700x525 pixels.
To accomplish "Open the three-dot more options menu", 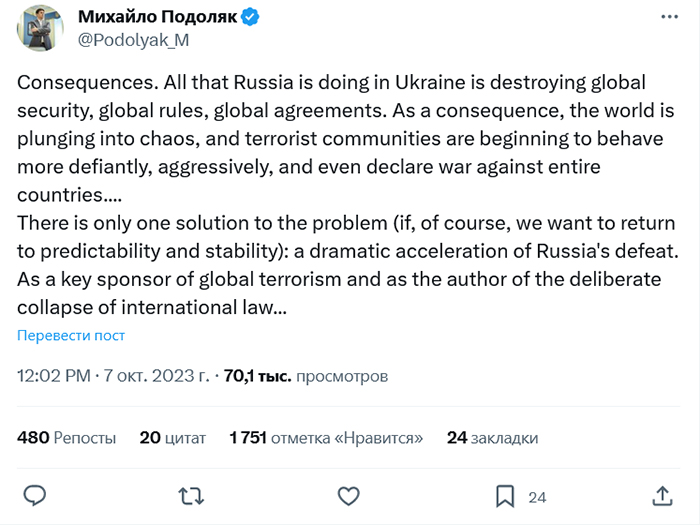I will pyautogui.click(x=665, y=18).
